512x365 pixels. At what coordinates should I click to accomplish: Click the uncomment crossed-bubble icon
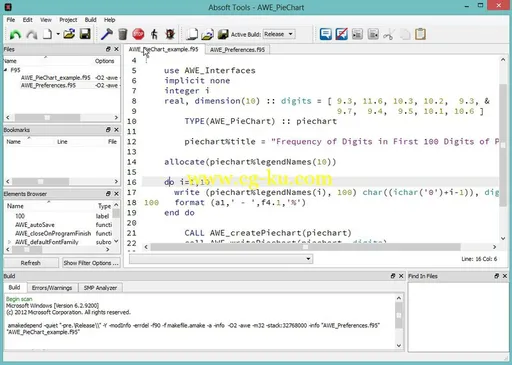coord(342,34)
